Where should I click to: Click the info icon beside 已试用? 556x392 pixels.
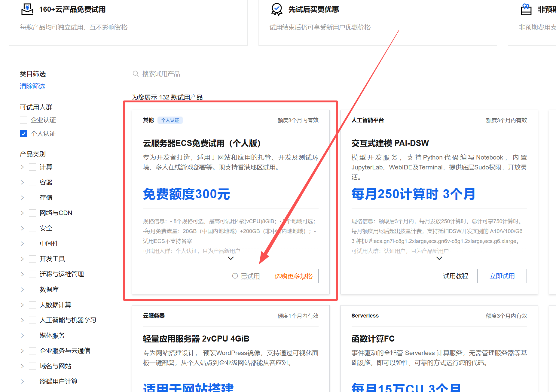235,276
